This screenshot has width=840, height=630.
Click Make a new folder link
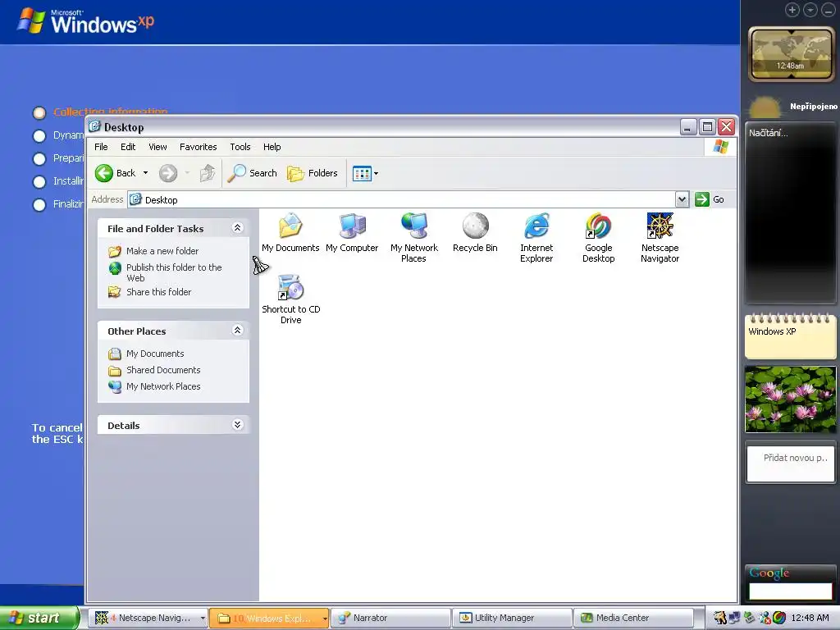tap(162, 251)
